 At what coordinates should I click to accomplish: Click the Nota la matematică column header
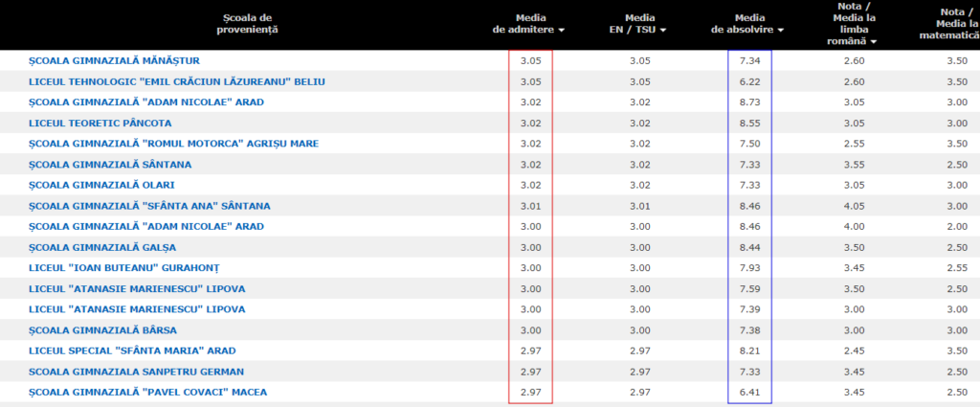pyautogui.click(x=946, y=24)
